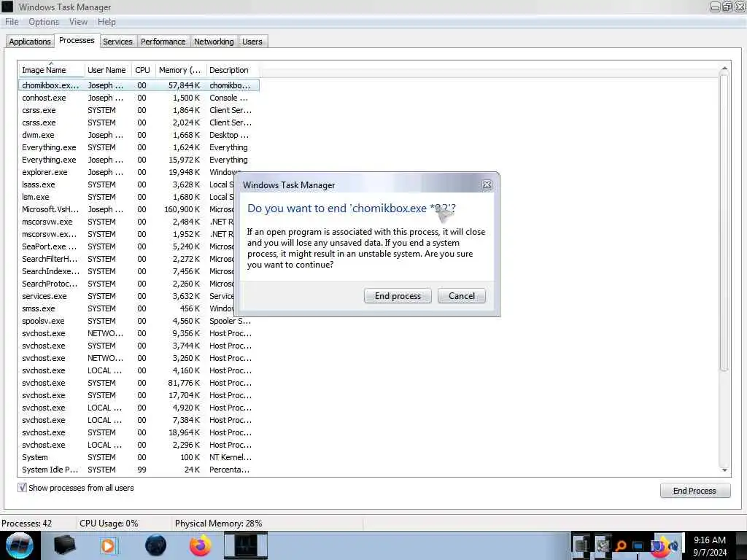The width and height of the screenshot is (747, 560).
Task: Select the conhost.exe process row
Action: click(139, 98)
